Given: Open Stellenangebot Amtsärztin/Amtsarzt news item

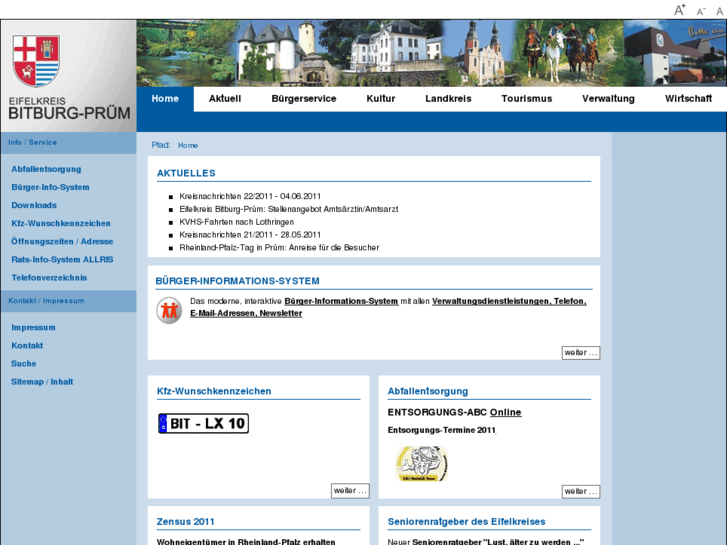Looking at the screenshot, I should point(289,209).
